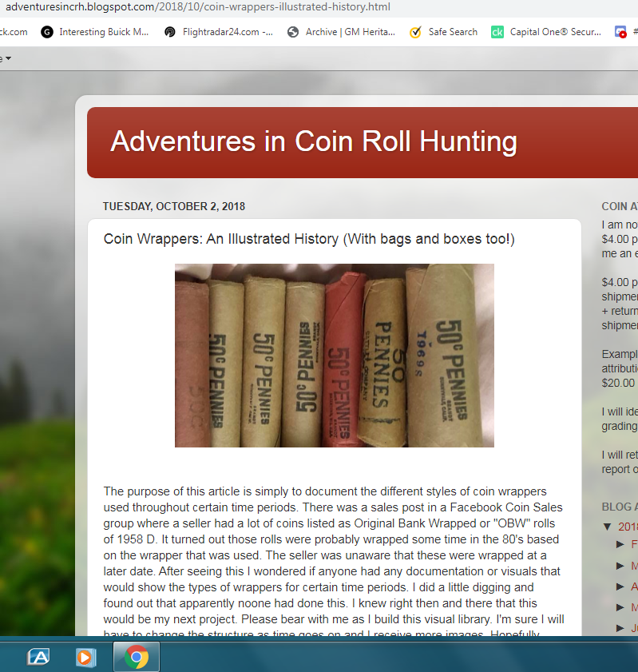Open the rightmost cut-off bookmark with red badge
The image size is (638, 672).
pyautogui.click(x=620, y=32)
